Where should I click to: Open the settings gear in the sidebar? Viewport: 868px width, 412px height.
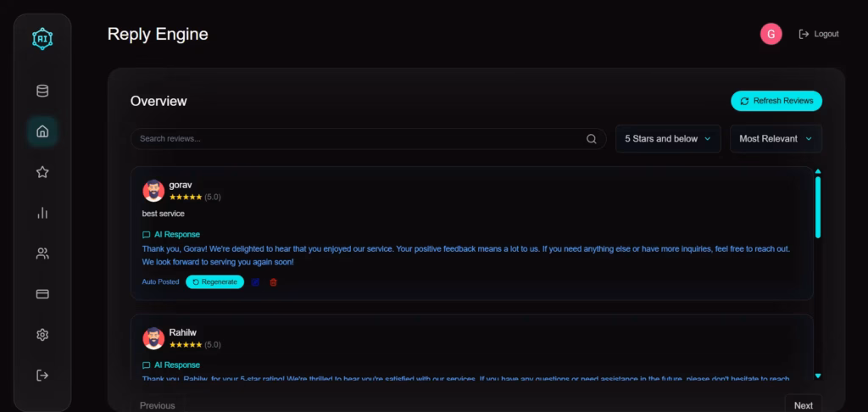coord(42,335)
